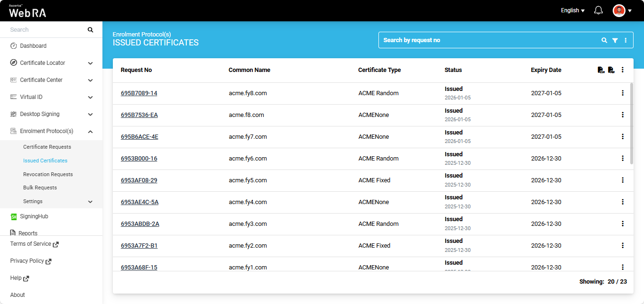Viewport: 644px width, 304px height.
Task: Click the Showing 20 / 23 counter
Action: click(x=603, y=282)
